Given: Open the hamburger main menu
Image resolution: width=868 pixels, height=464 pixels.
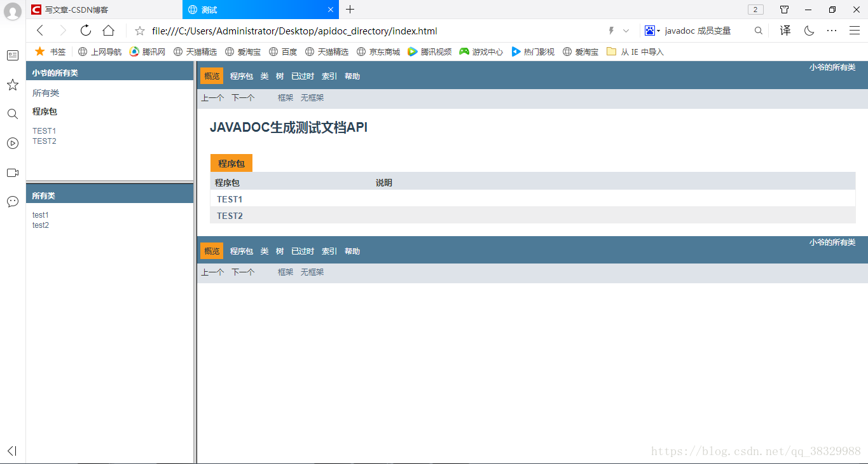Looking at the screenshot, I should [855, 31].
